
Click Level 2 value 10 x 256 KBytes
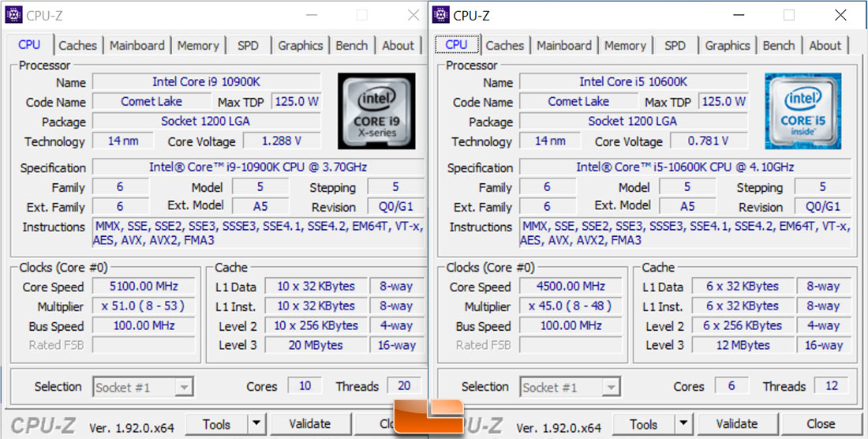pyautogui.click(x=316, y=325)
